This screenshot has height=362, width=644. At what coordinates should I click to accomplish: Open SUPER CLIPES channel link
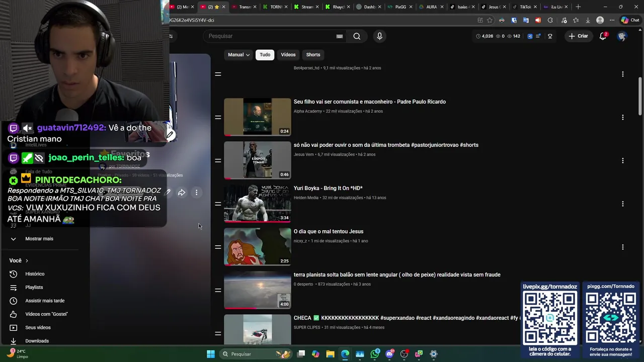(307, 327)
